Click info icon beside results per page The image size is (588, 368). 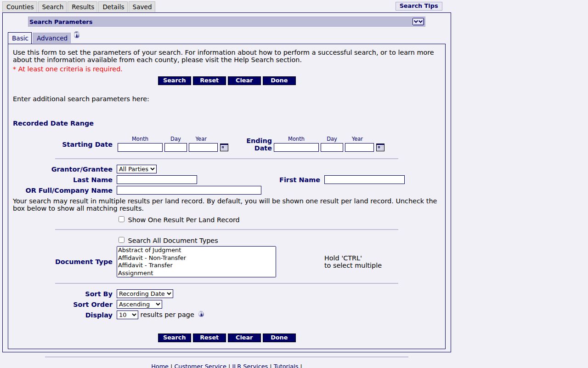pyautogui.click(x=201, y=314)
